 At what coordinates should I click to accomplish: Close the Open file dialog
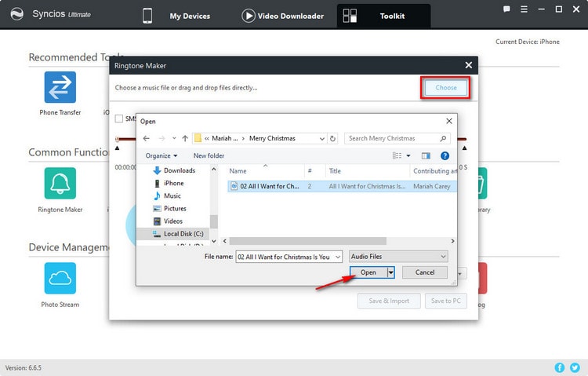point(449,121)
